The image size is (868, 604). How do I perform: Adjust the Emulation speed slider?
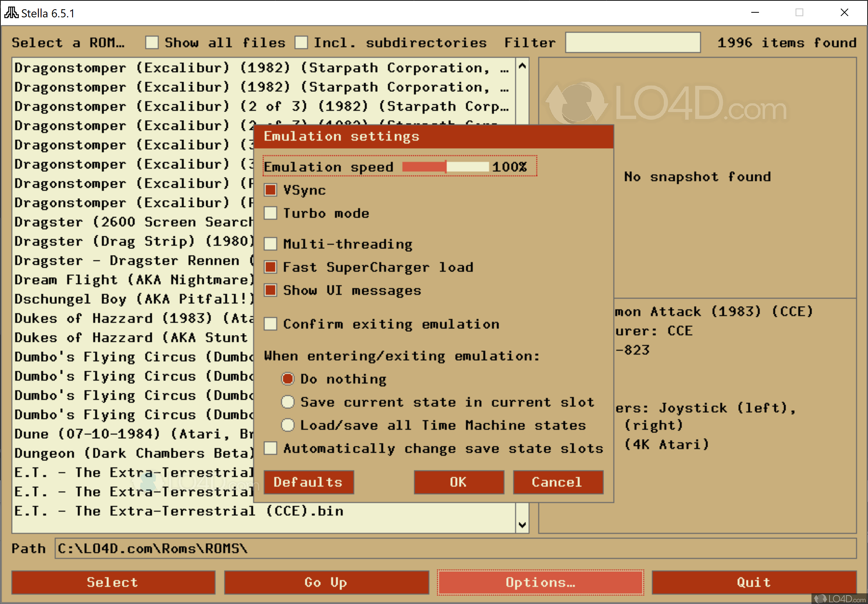coord(446,167)
